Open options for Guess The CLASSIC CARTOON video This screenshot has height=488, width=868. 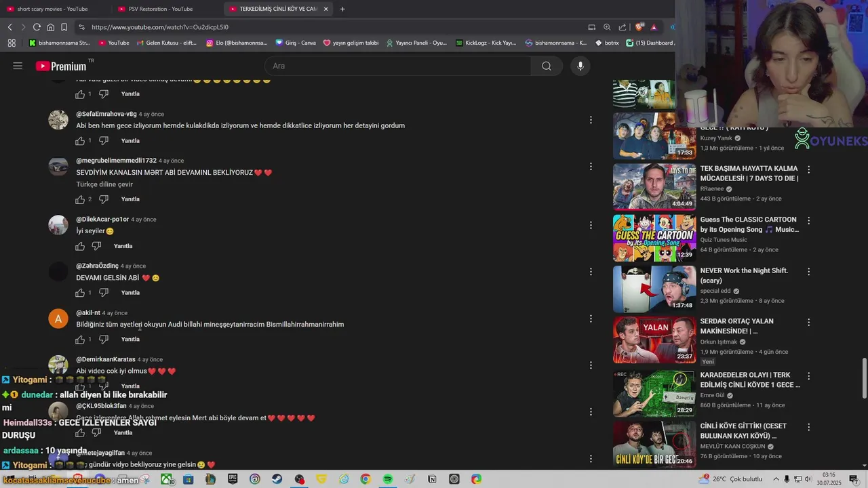[808, 221]
